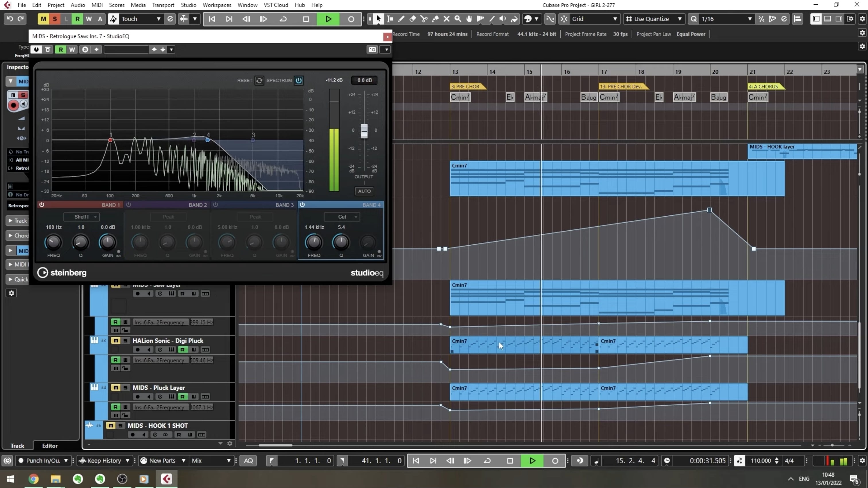Image resolution: width=868 pixels, height=488 pixels.
Task: Select the Scissors split tool
Action: 424,19
